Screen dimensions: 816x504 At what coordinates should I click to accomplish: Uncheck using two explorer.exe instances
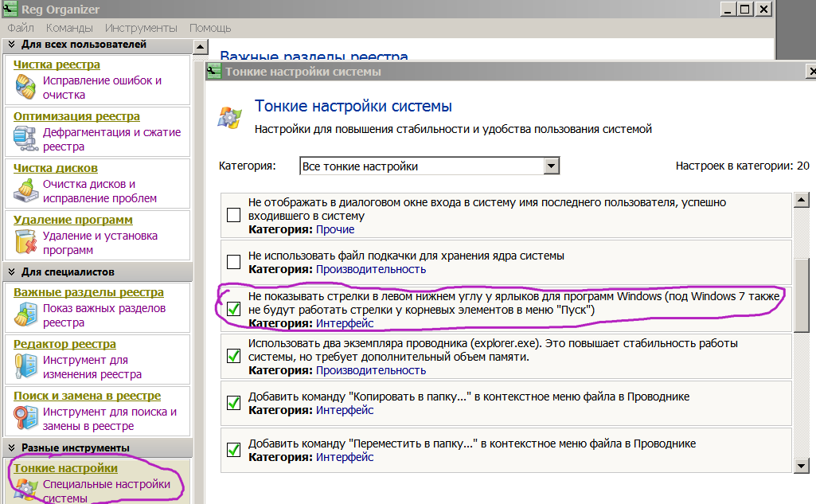(234, 356)
